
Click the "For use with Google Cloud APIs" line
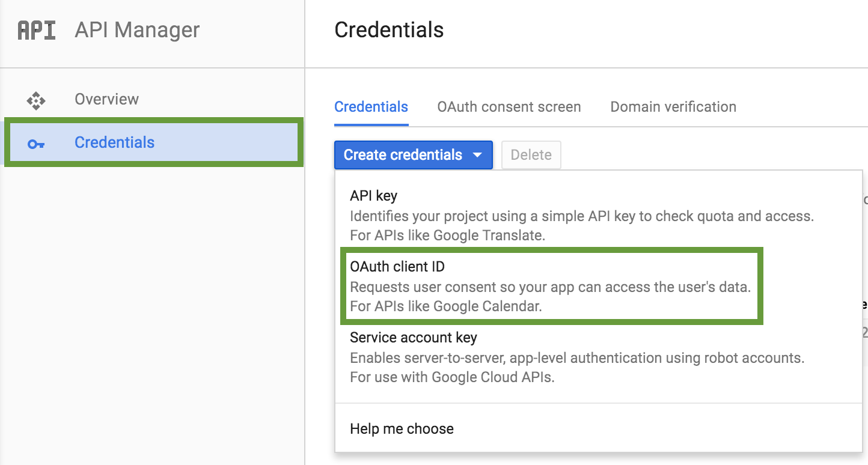point(451,378)
